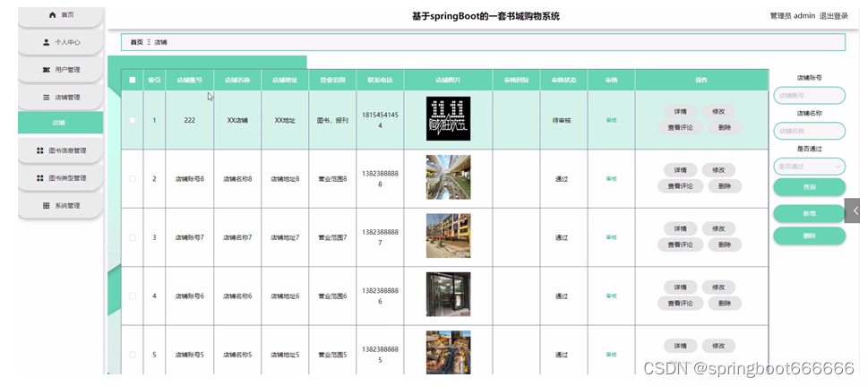The image size is (868, 386).
Task: Click the green 删除 button in the right panel
Action: point(809,236)
